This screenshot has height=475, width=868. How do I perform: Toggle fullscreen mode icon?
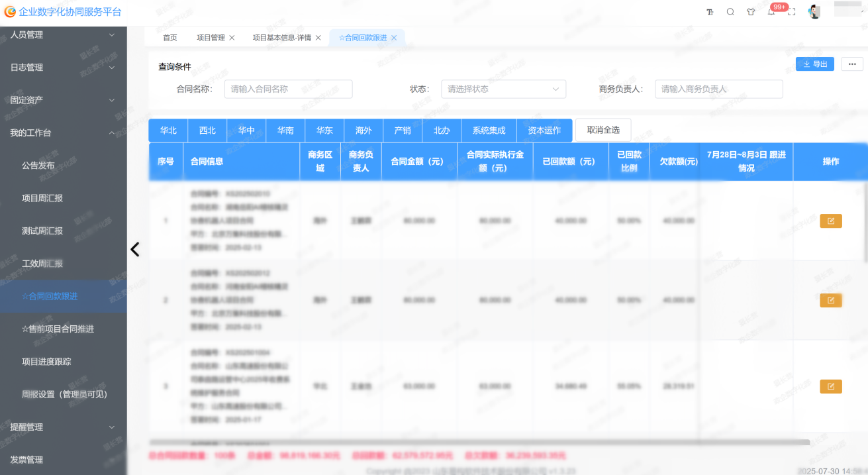coord(791,12)
